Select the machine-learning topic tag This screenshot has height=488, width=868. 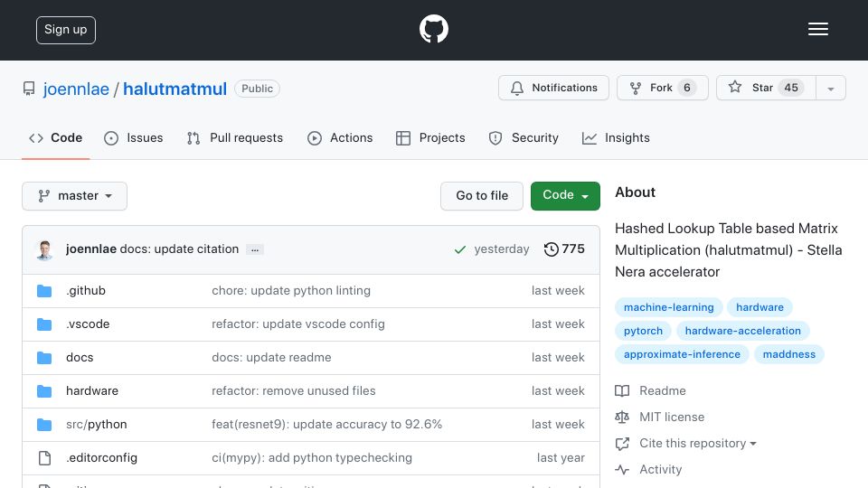[x=669, y=307]
